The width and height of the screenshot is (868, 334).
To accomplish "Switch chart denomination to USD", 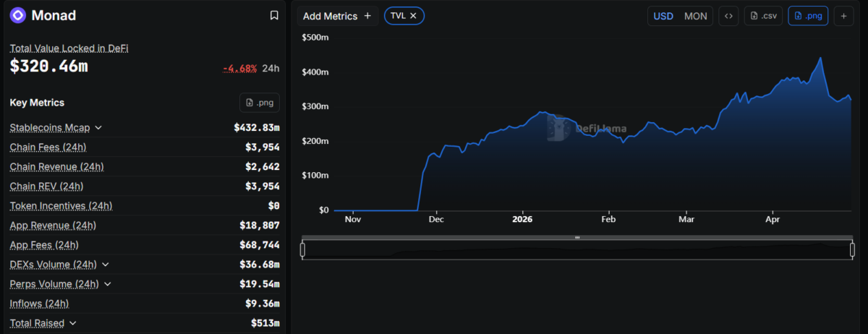I will (x=663, y=16).
